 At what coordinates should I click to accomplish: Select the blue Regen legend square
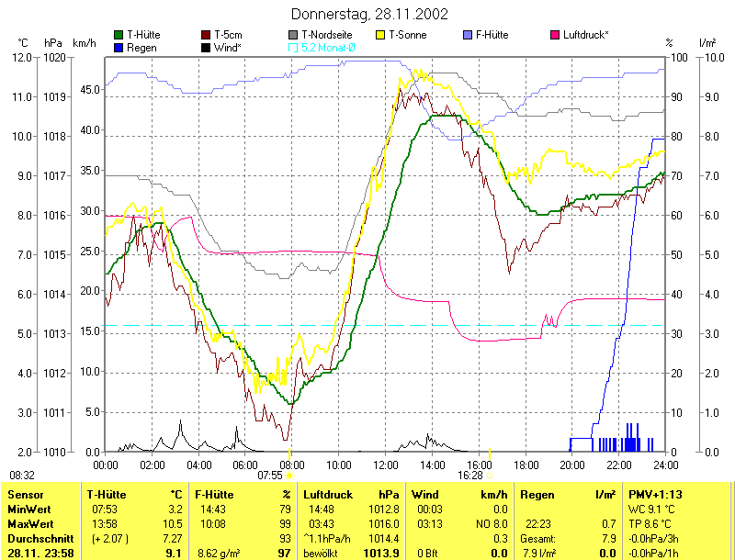[119, 47]
